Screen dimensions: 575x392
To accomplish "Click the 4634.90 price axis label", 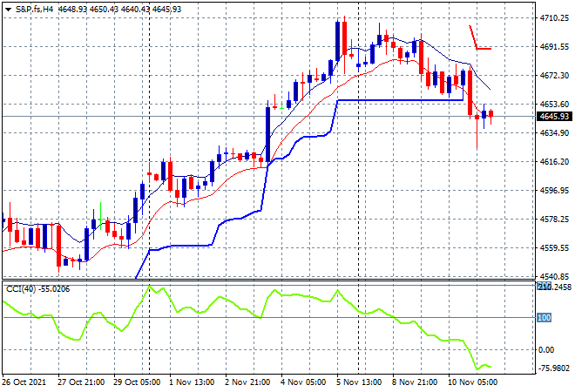I will (x=554, y=132).
